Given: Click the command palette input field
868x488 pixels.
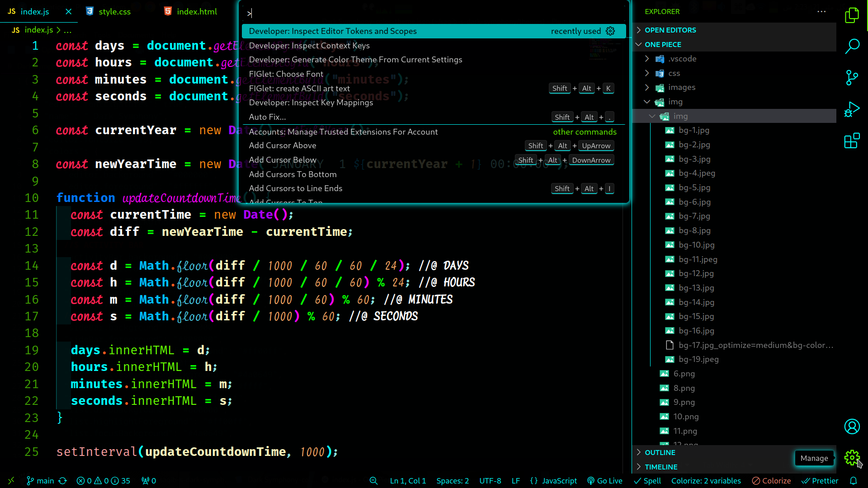Looking at the screenshot, I should (x=434, y=14).
